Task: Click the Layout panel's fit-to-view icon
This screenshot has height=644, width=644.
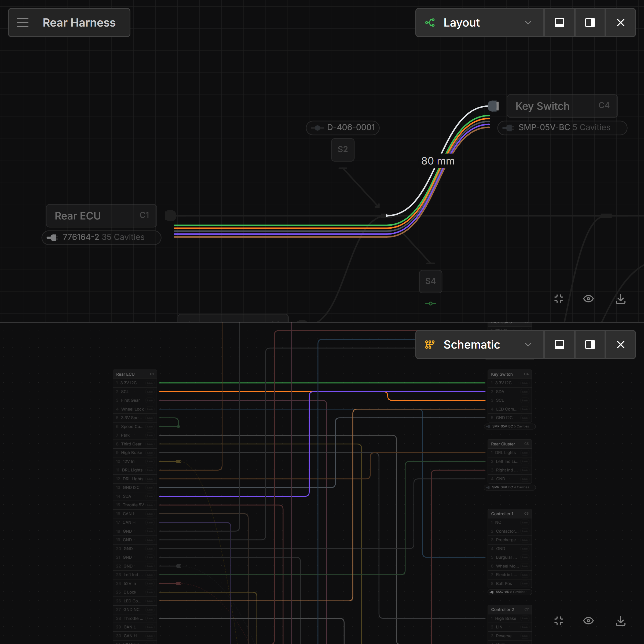Action: (x=559, y=299)
